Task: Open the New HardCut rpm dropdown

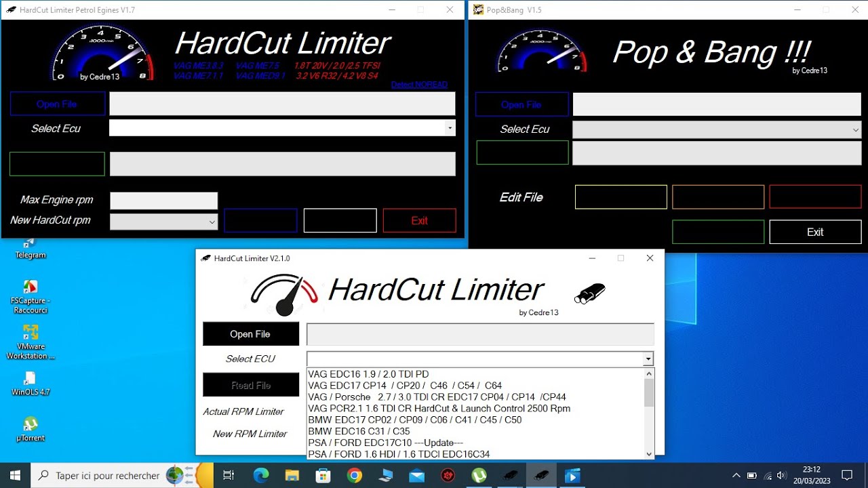Action: [x=212, y=222]
